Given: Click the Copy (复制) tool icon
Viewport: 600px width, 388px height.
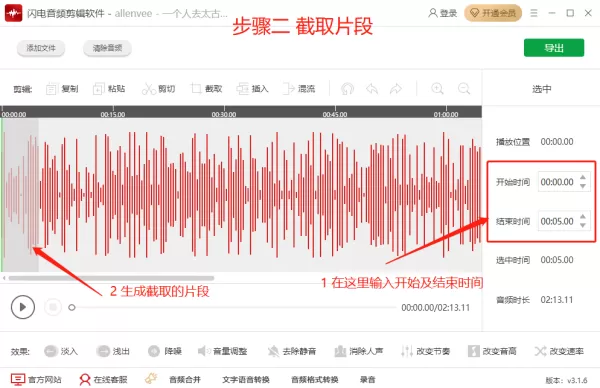Looking at the screenshot, I should tap(51, 89).
